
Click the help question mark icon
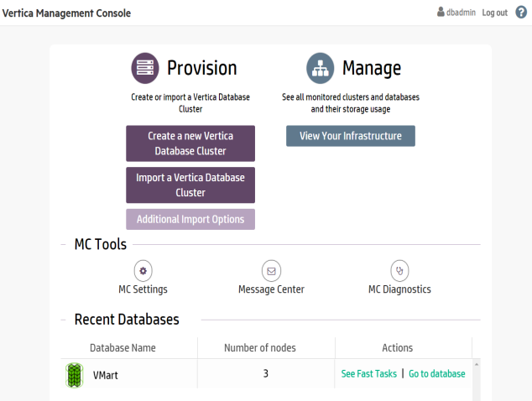521,13
